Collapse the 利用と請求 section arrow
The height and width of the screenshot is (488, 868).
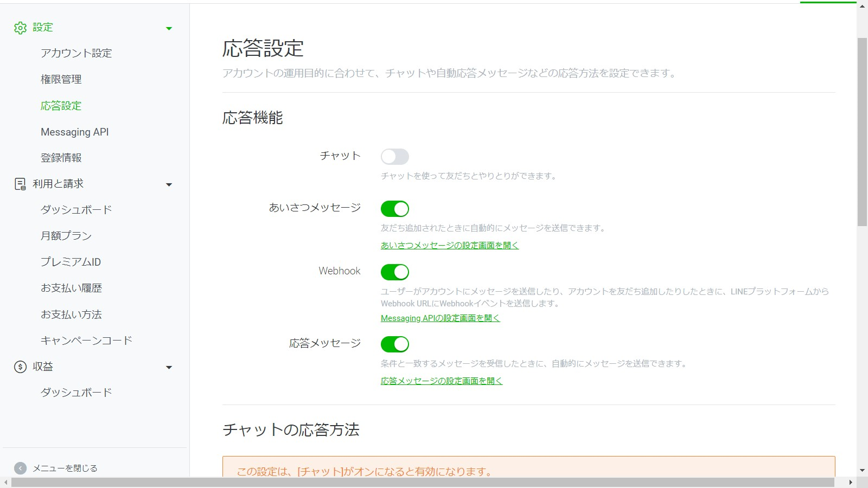point(169,185)
